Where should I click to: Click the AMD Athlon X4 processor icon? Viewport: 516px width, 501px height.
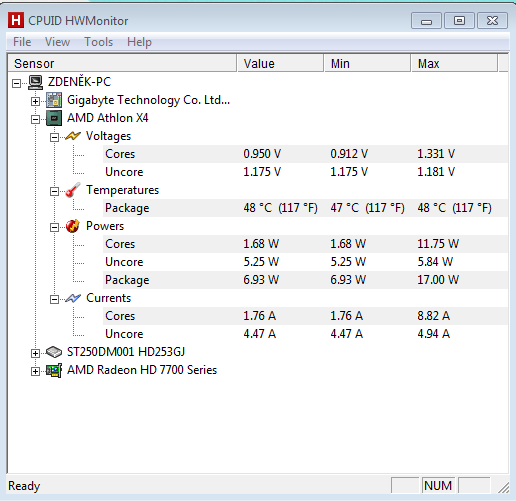54,118
